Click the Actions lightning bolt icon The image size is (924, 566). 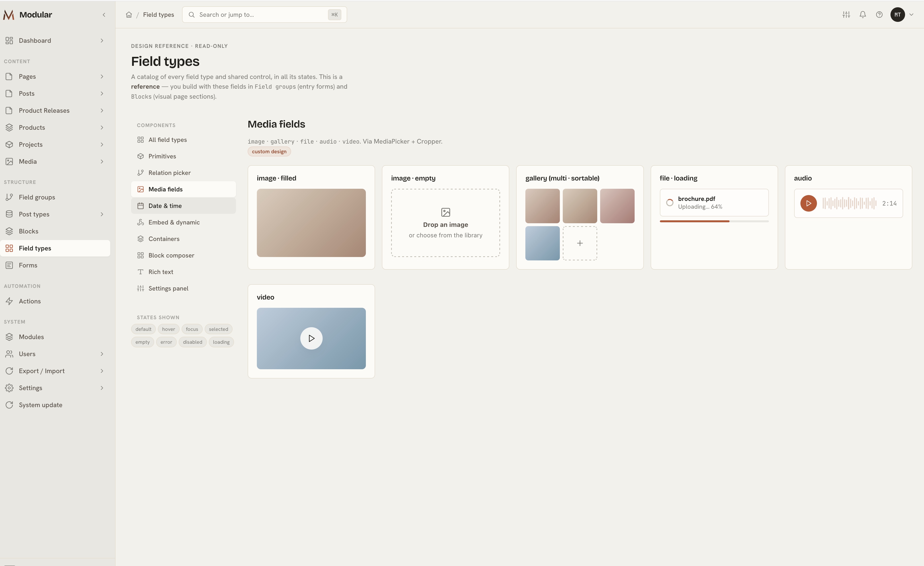point(9,301)
